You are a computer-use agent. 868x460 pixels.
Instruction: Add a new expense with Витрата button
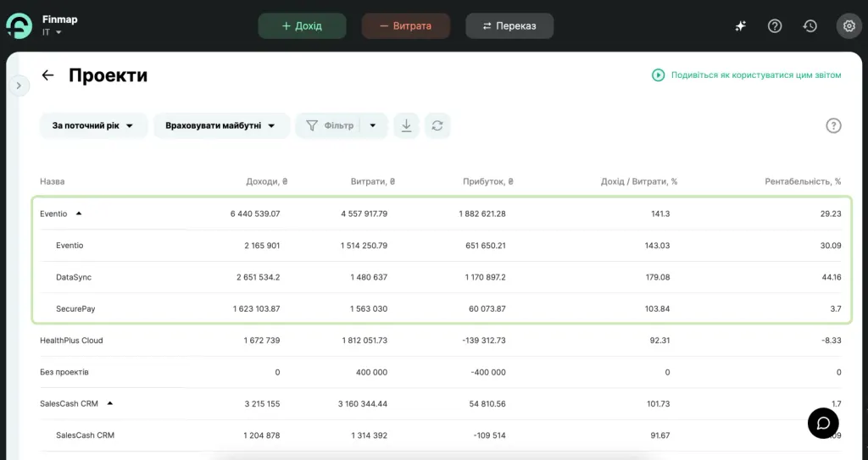[405, 26]
